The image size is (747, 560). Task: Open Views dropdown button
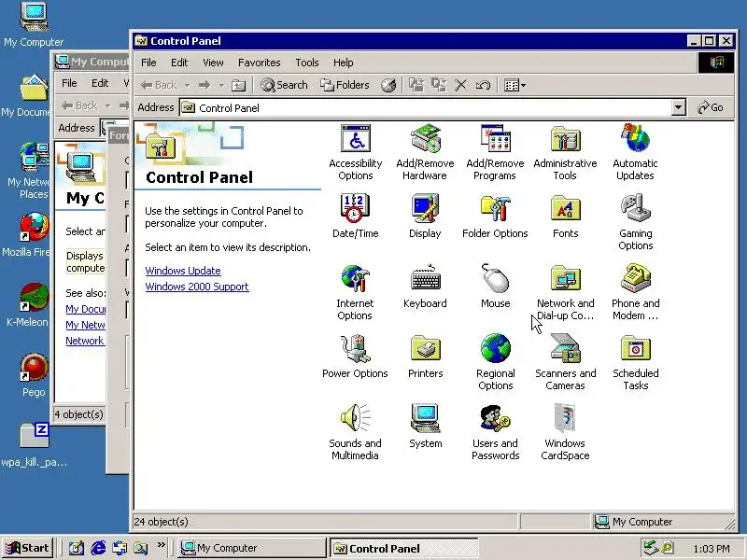[515, 86]
